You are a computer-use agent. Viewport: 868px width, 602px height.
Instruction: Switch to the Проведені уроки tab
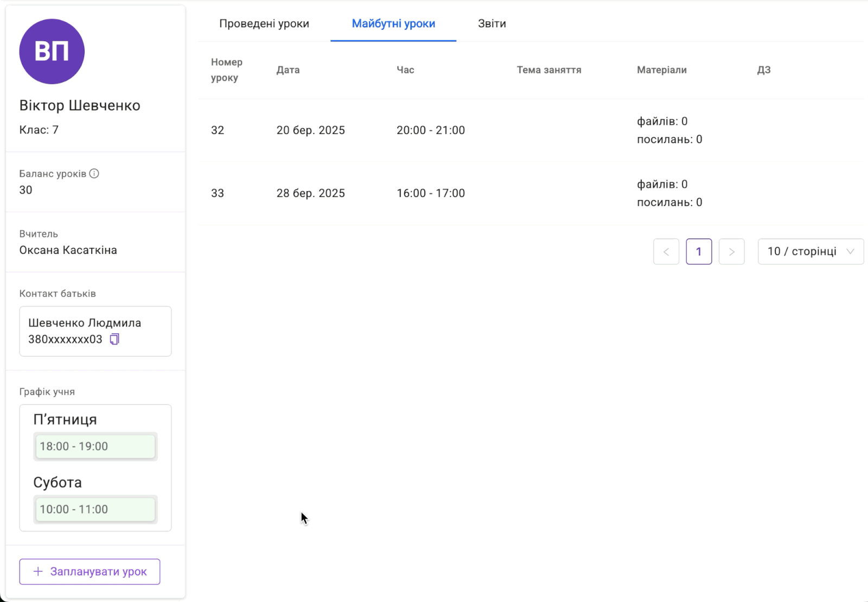[264, 23]
